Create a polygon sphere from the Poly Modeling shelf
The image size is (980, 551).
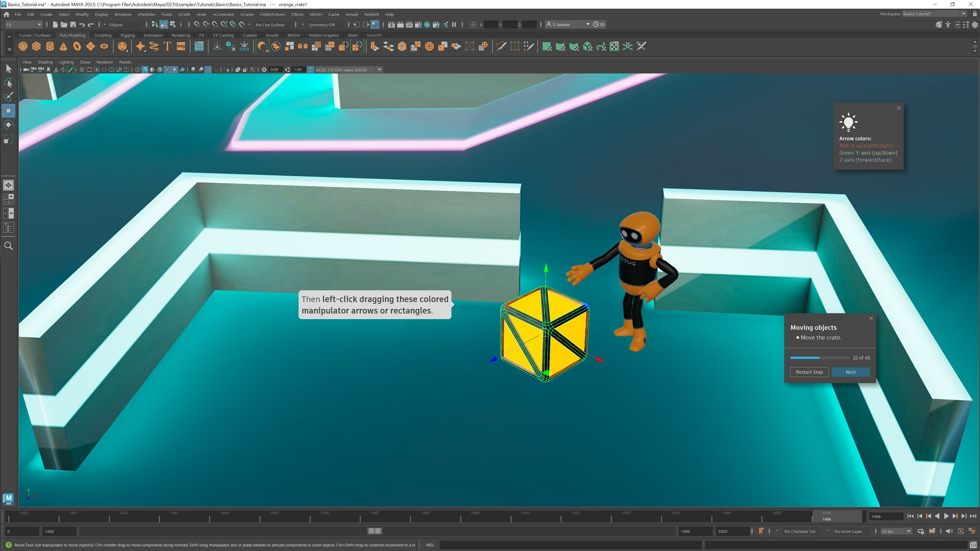point(23,46)
